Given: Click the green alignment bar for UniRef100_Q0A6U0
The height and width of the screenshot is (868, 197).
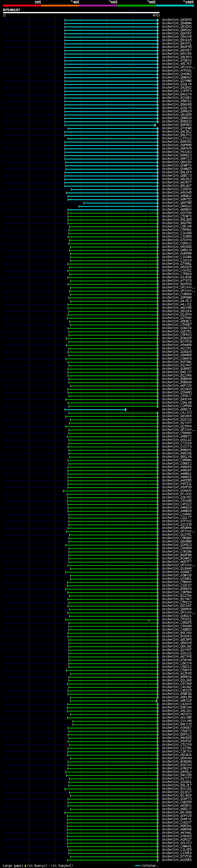Looking at the screenshot, I should [x=111, y=491].
